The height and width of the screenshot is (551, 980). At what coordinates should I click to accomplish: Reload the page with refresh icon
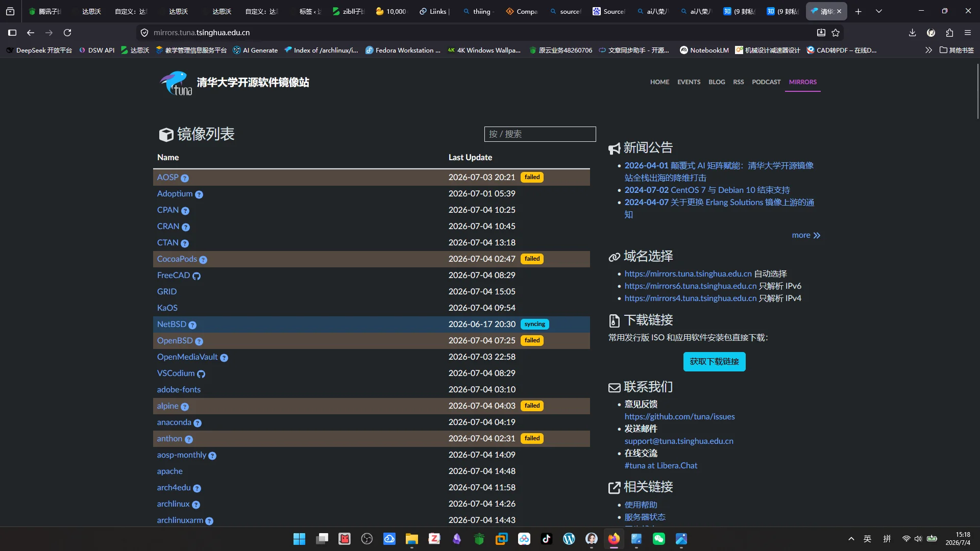(x=67, y=33)
